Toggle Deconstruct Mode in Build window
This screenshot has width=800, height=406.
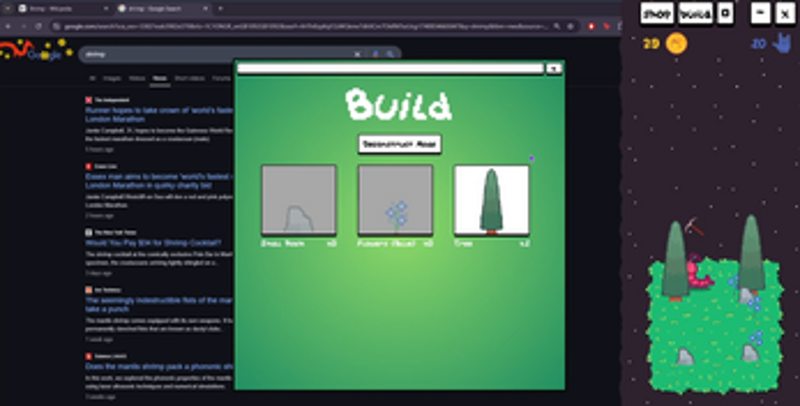(x=400, y=144)
